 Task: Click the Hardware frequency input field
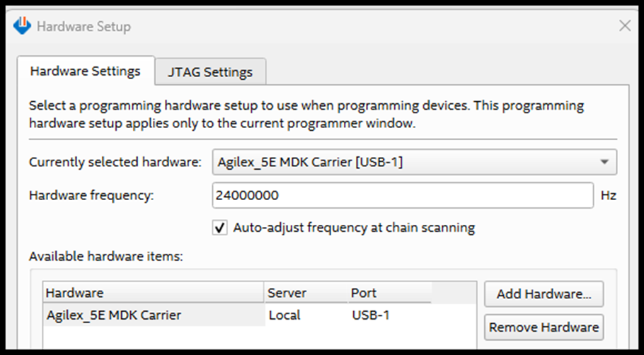pyautogui.click(x=402, y=195)
